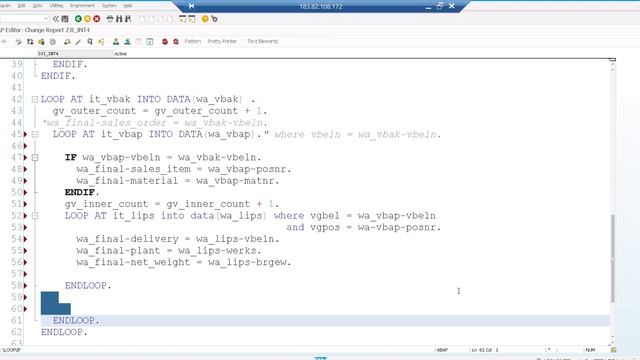The image size is (640, 360).
Task: Set/Delete Session Breakpoint stop icon
Action: coord(165,42)
